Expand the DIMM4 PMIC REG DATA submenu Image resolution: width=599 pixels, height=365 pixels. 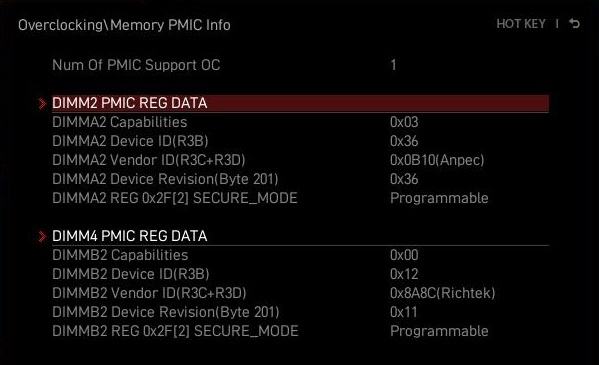(x=300, y=236)
